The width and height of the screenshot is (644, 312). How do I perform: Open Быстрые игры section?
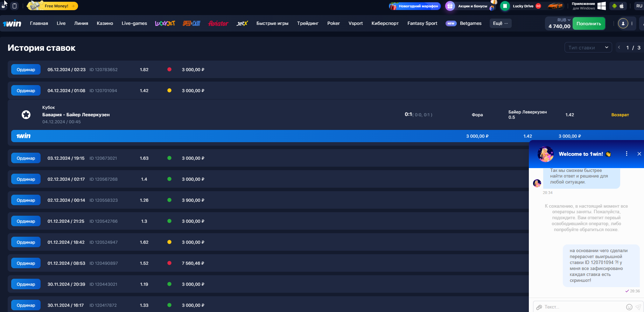point(272,23)
